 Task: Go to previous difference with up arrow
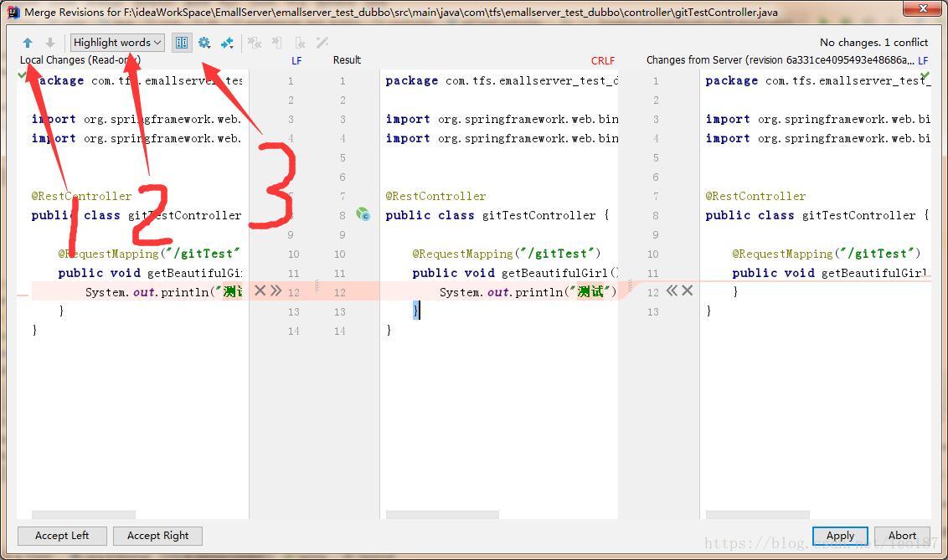tap(28, 43)
